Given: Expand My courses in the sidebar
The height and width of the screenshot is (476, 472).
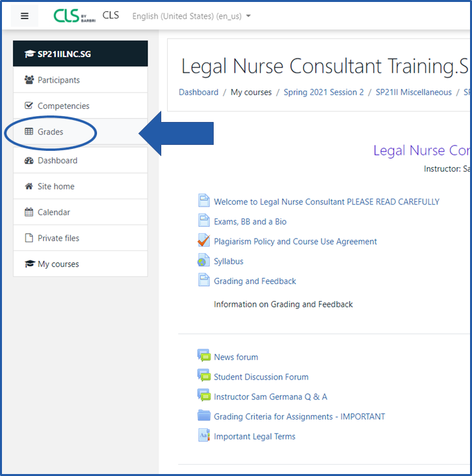Looking at the screenshot, I should [58, 264].
